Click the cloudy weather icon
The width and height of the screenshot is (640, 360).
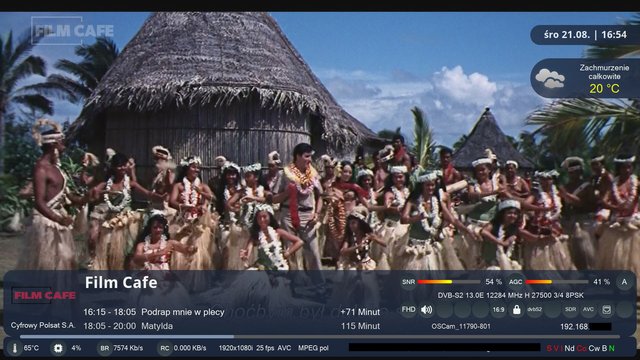click(x=550, y=78)
